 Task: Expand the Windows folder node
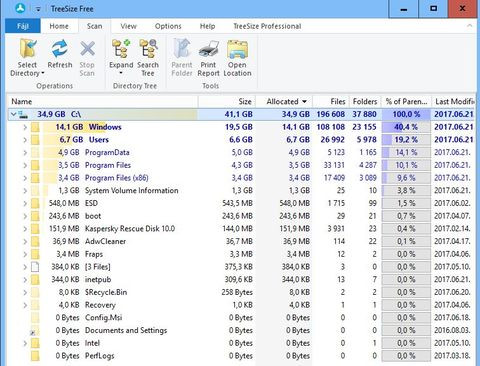pyautogui.click(x=25, y=127)
